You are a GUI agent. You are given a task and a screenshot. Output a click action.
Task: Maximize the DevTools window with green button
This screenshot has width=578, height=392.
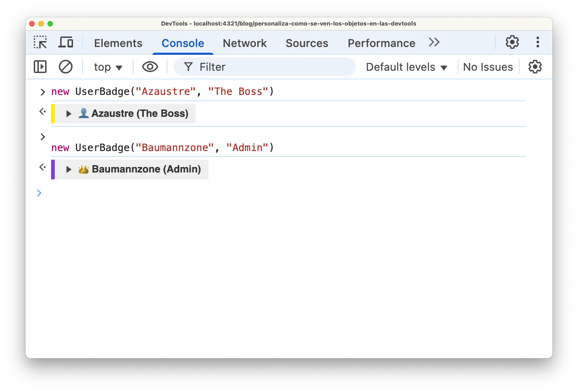pos(50,24)
